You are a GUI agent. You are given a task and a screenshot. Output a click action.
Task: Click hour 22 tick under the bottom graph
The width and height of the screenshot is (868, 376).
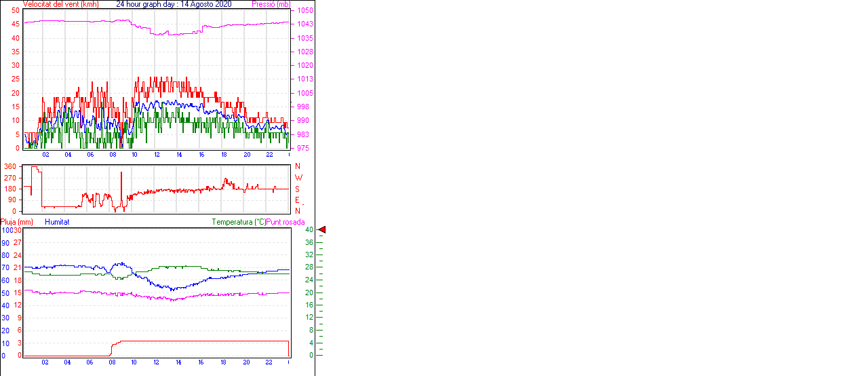(269, 362)
